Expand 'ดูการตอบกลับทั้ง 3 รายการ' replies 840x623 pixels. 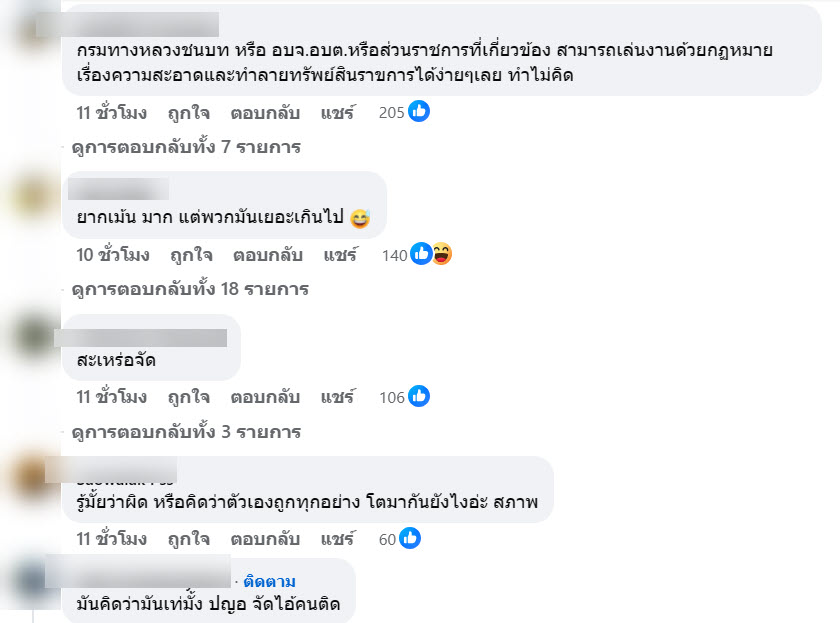click(186, 432)
